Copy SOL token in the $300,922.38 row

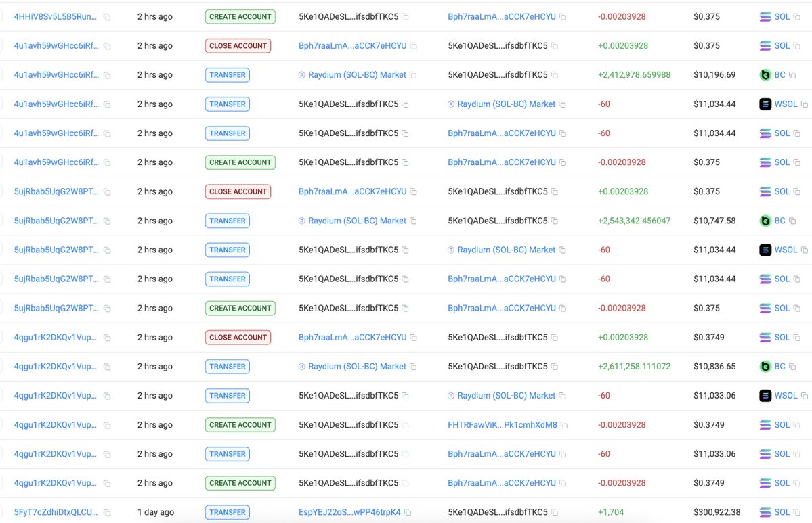(796, 513)
